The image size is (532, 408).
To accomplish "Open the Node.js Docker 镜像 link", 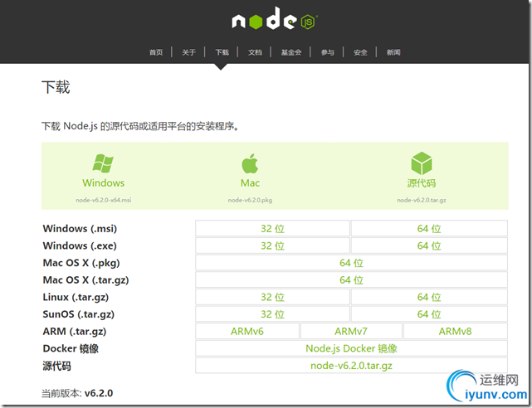I will pos(352,348).
